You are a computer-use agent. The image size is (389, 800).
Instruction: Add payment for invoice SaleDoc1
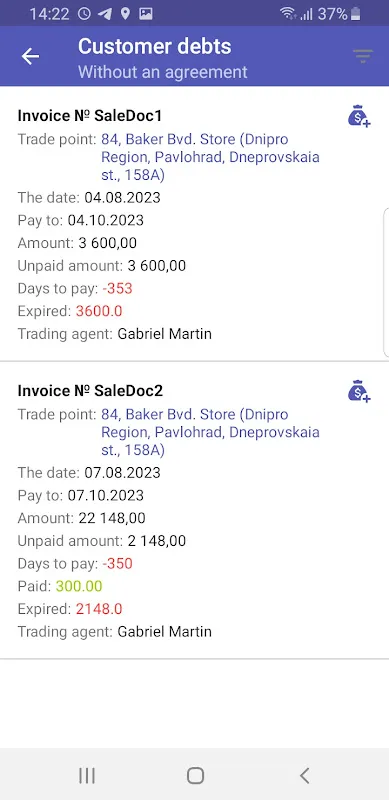coord(359,116)
